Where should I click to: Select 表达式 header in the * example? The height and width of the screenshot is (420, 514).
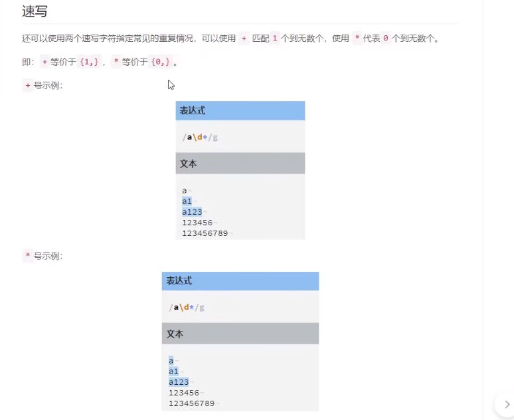point(179,280)
